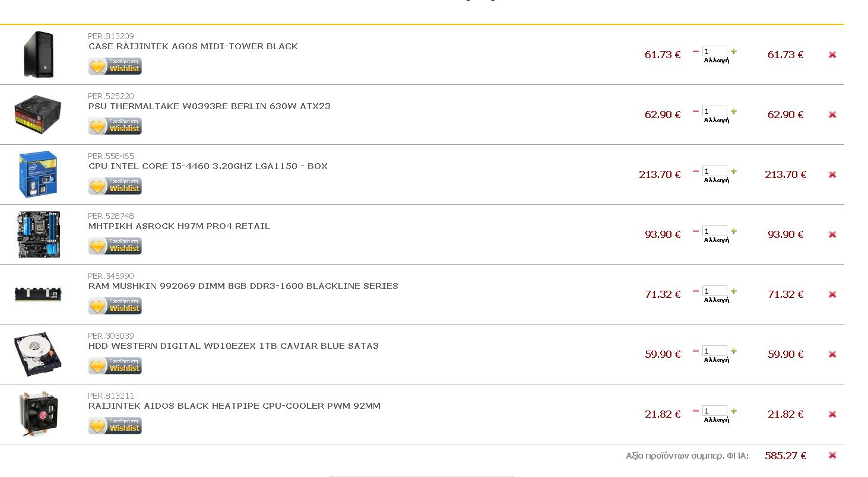Click Αλλαγή for the ASRock motherboard quantity
This screenshot has width=868, height=477.
coord(716,240)
